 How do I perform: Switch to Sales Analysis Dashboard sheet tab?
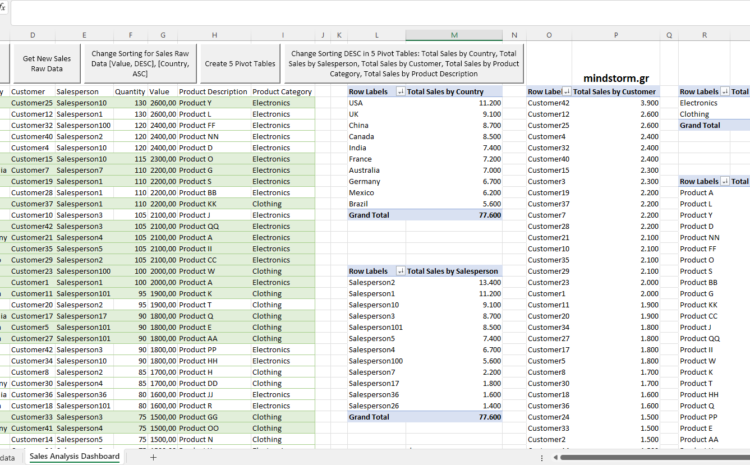click(x=75, y=456)
